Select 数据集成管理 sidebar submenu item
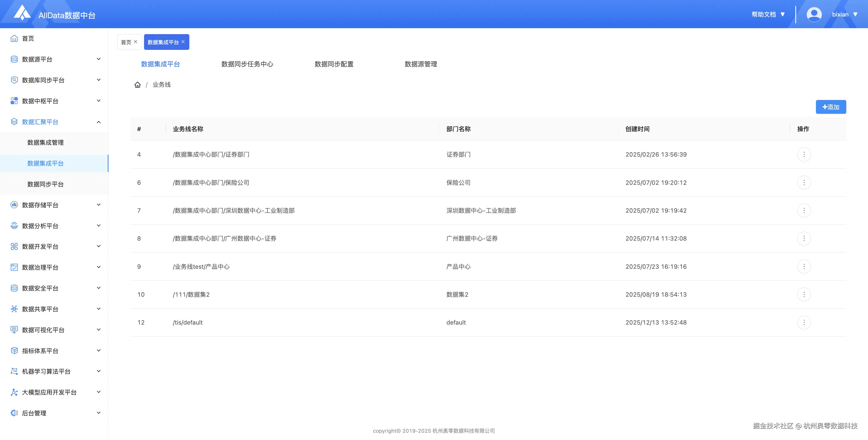868x440 pixels. [x=46, y=143]
